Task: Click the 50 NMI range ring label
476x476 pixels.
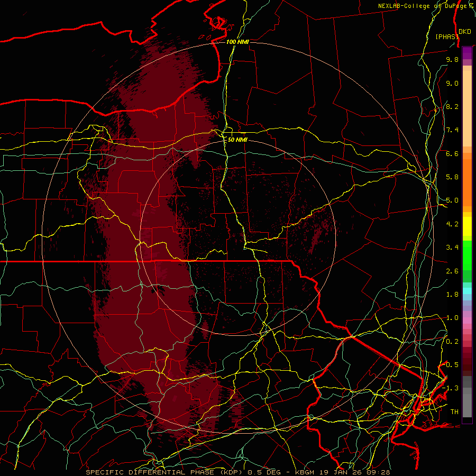Action: 237,140
